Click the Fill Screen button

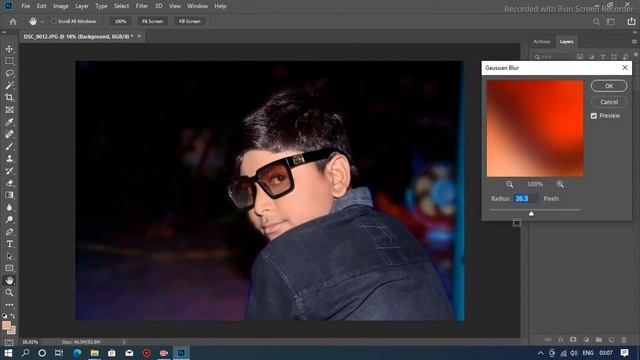point(190,21)
